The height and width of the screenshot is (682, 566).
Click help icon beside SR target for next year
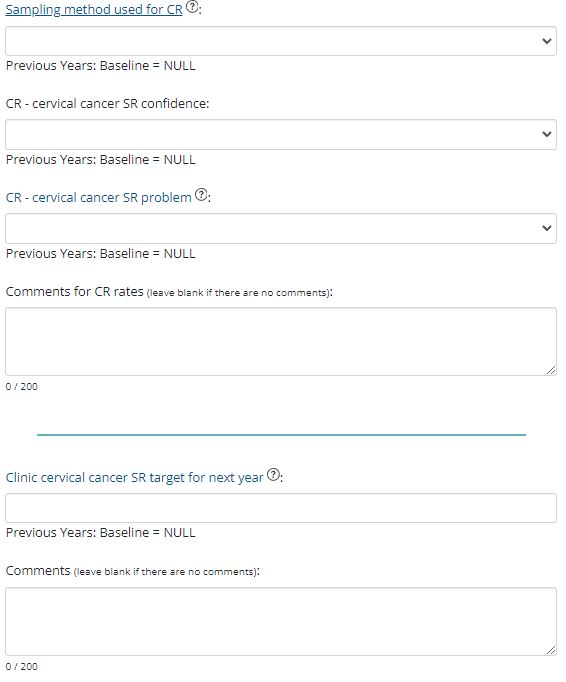[x=273, y=475]
